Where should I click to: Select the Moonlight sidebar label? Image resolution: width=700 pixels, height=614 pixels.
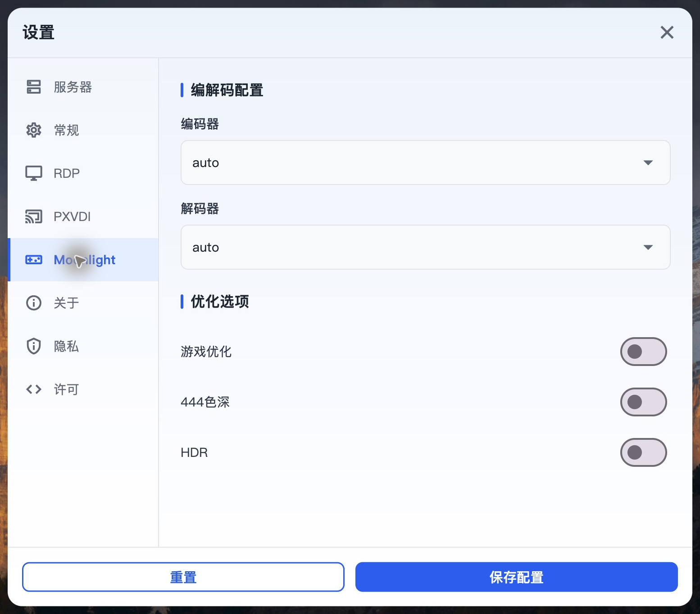[85, 260]
